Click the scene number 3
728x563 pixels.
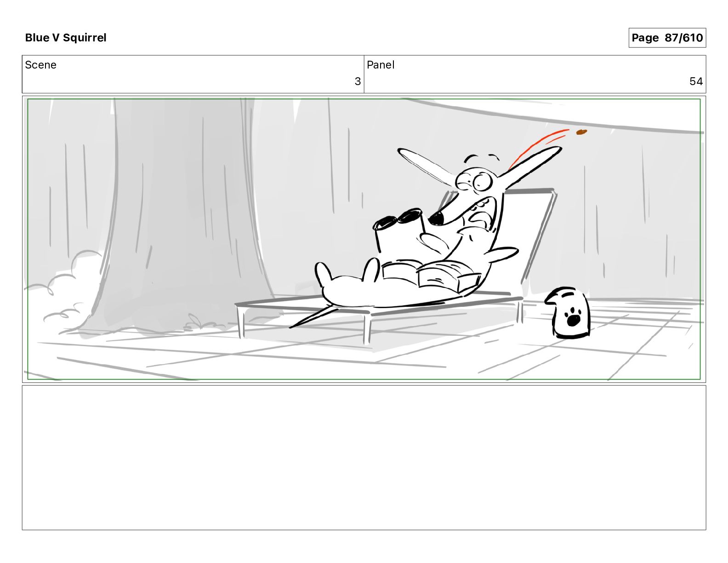(358, 81)
